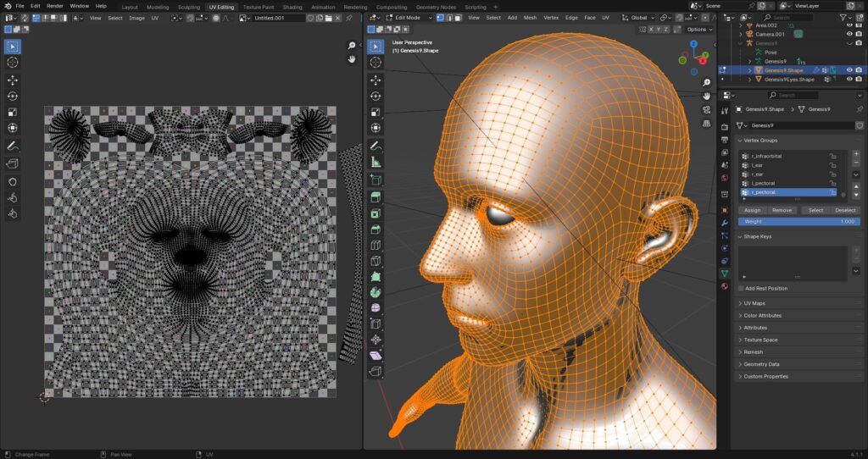Viewport: 868px width, 459px height.
Task: Open the Mesh menu in 3D viewport
Action: (530, 18)
